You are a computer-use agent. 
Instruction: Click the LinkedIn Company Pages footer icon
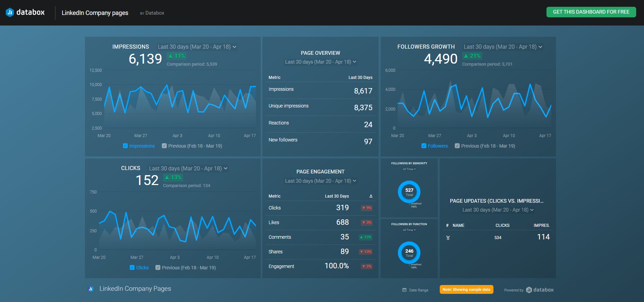(x=90, y=289)
